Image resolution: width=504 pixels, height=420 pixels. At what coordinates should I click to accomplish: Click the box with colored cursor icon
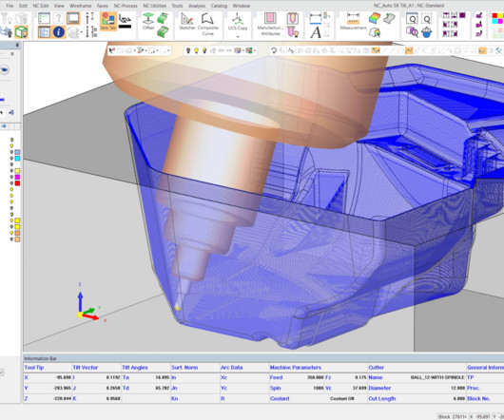point(375,32)
